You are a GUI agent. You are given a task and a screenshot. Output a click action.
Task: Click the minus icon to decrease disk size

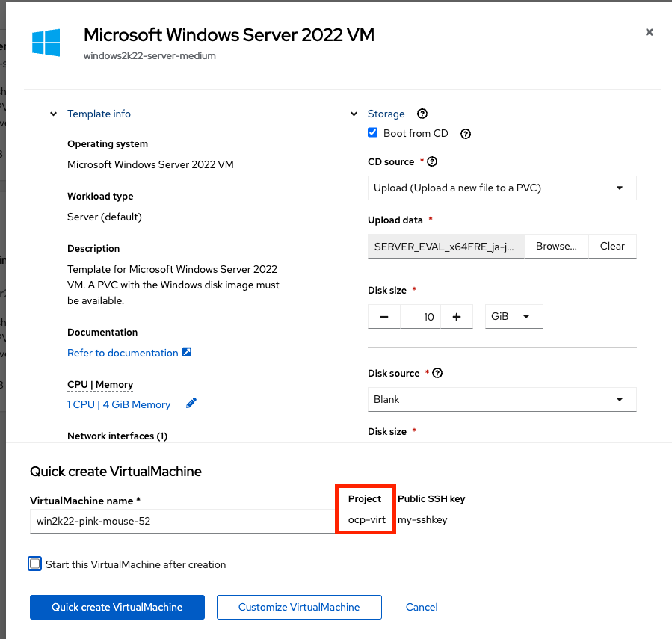[384, 316]
